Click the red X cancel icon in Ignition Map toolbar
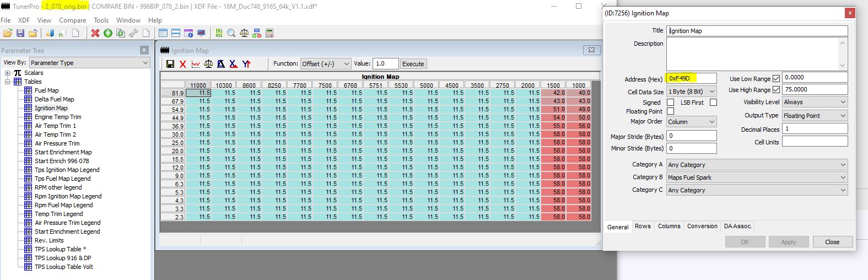The width and height of the screenshot is (868, 280). pos(183,64)
